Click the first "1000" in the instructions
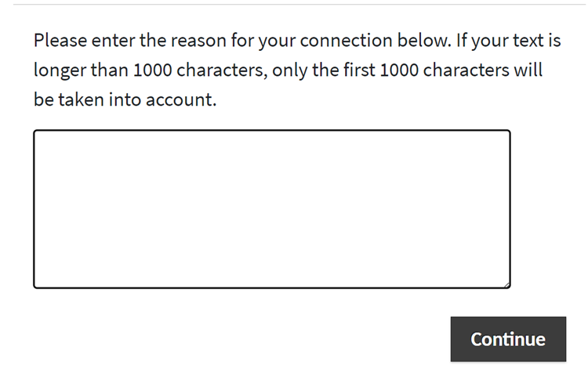Screen dimensions: 588x368 (154, 70)
